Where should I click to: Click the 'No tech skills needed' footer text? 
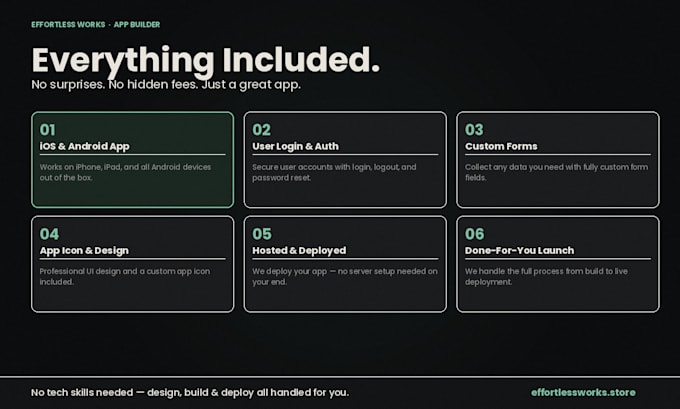[x=190, y=393]
